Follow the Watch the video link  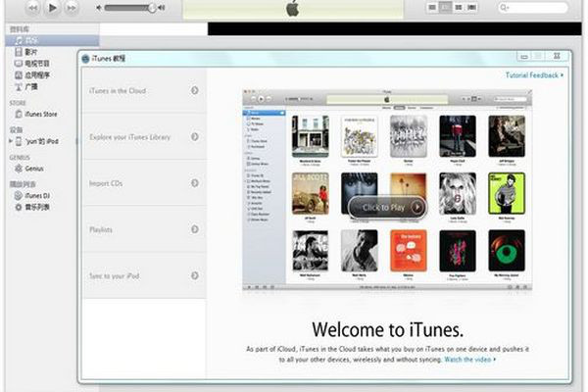469,360
